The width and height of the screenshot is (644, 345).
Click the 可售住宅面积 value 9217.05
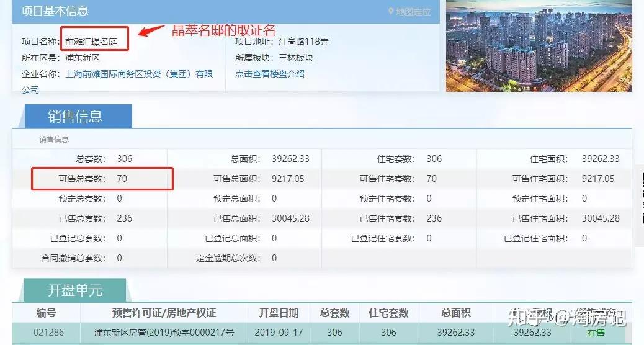(x=598, y=179)
